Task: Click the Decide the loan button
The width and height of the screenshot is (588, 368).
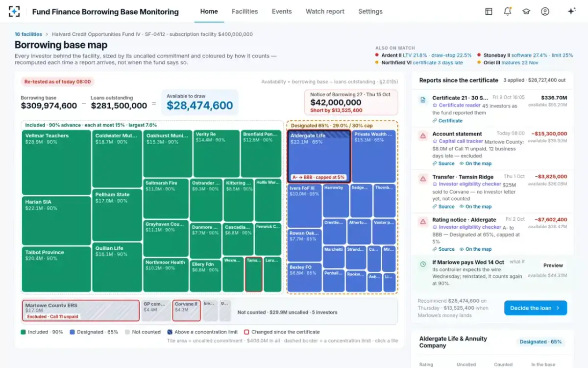Action: click(x=536, y=308)
